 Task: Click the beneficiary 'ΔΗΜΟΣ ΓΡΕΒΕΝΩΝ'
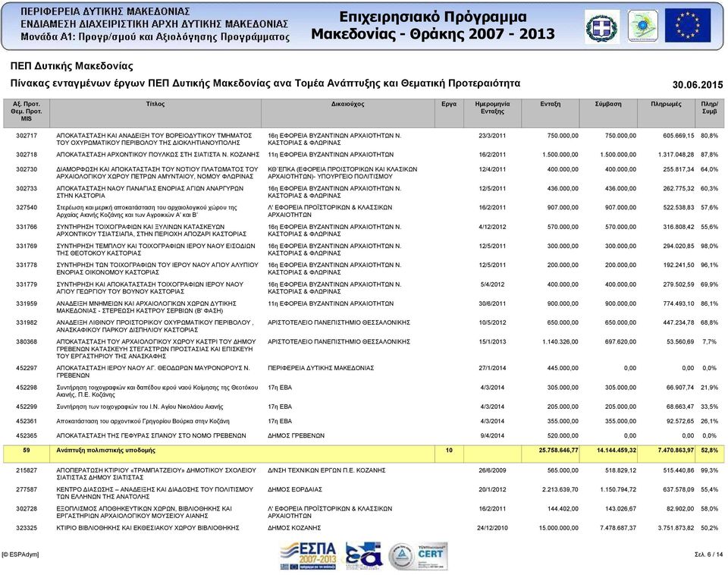click(x=297, y=436)
